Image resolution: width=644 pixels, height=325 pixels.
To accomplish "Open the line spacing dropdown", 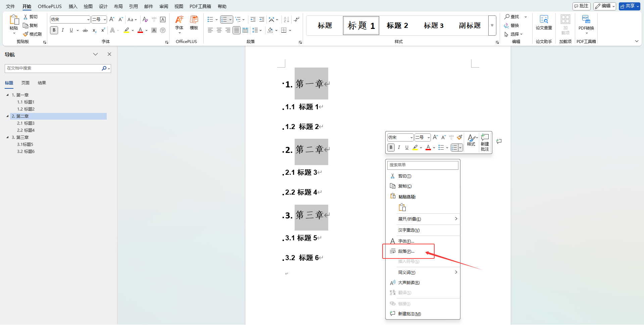I will click(257, 30).
